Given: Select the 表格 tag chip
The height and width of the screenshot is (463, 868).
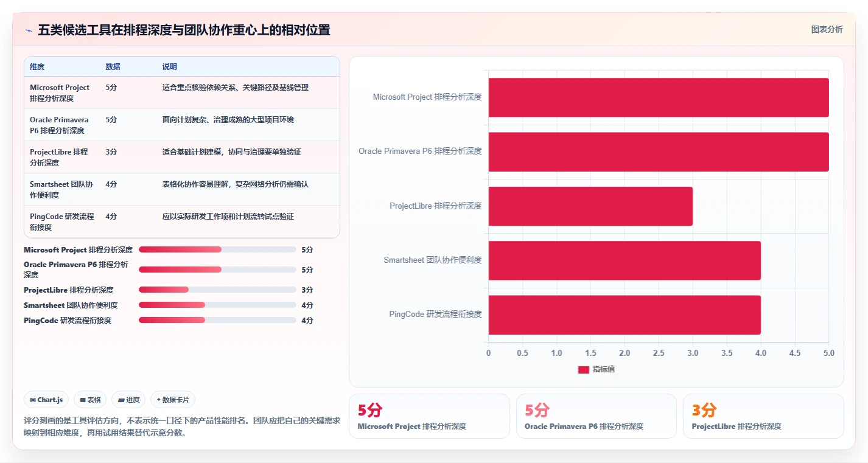Looking at the screenshot, I should coord(90,400).
